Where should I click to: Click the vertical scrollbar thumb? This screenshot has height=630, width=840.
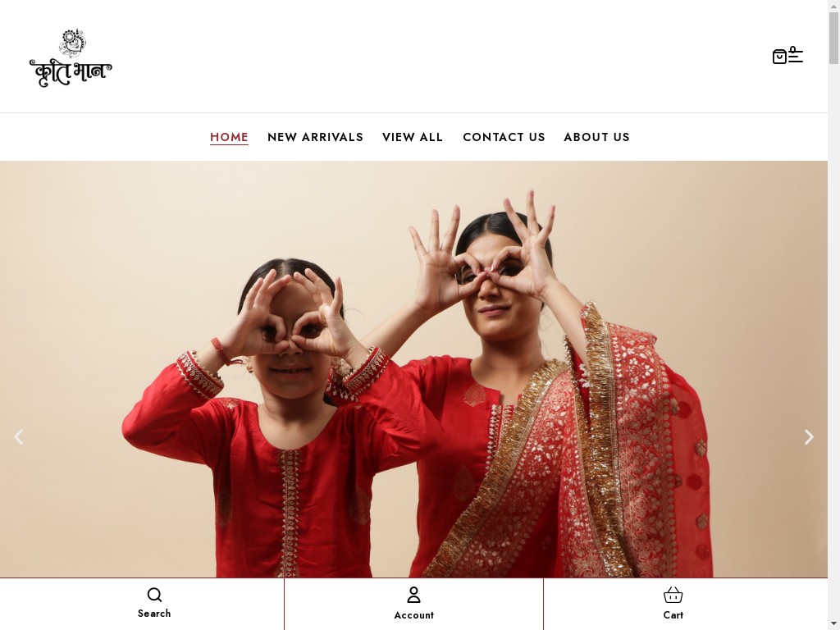point(834,38)
